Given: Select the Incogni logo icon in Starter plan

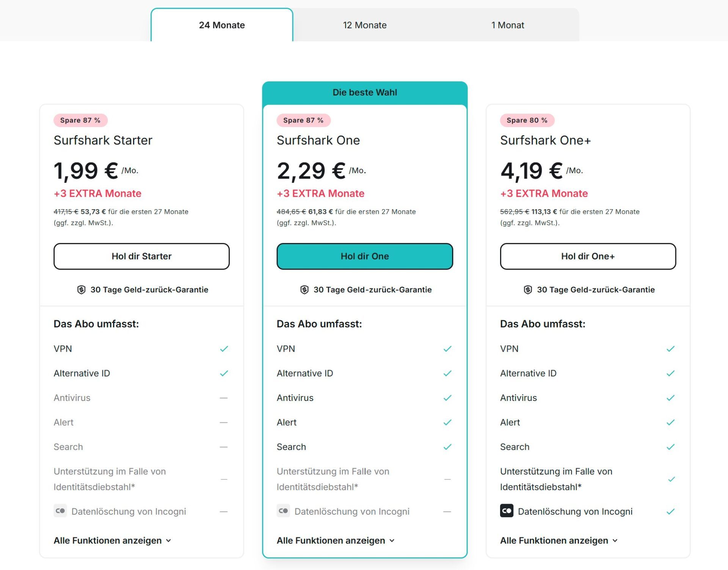Looking at the screenshot, I should [x=60, y=511].
